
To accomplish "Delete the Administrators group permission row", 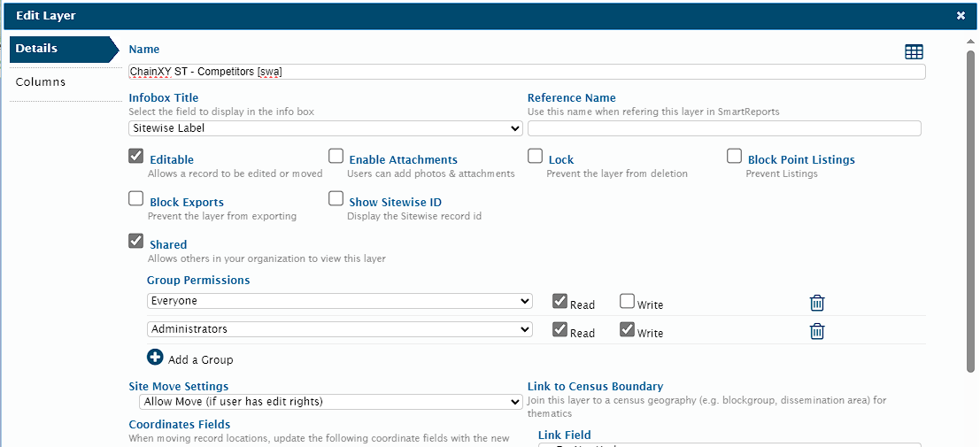I will 817,331.
